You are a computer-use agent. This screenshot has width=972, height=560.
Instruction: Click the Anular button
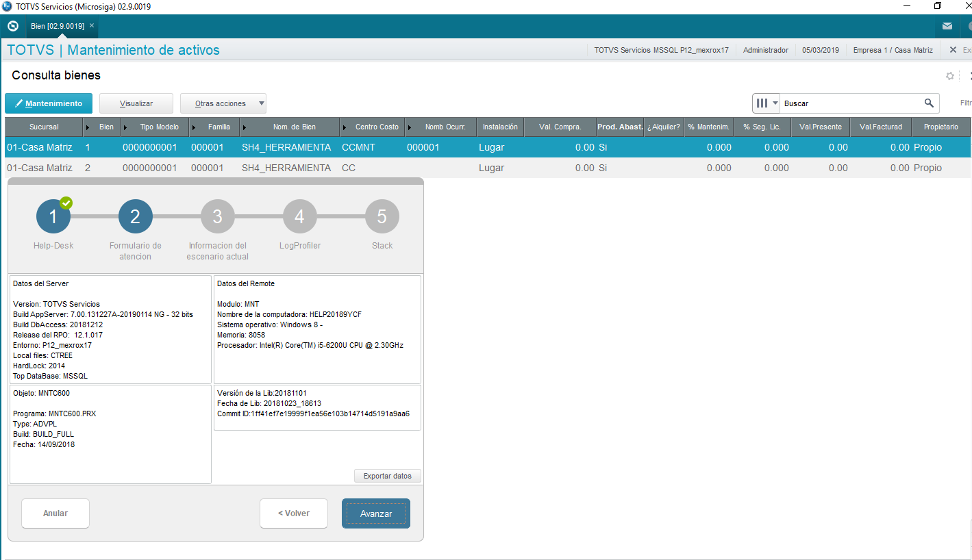55,513
